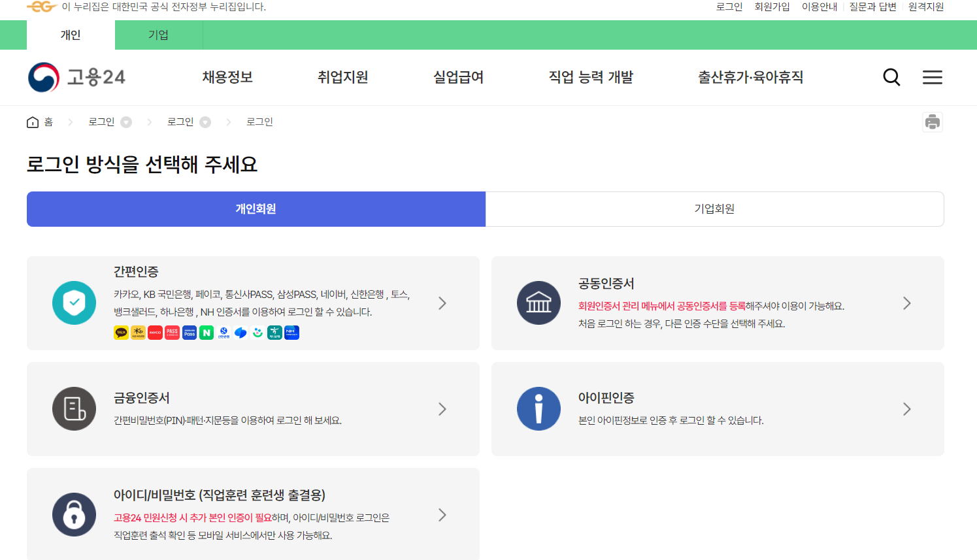Select the KakaoTalk login icon
The image size is (977, 560).
(120, 333)
